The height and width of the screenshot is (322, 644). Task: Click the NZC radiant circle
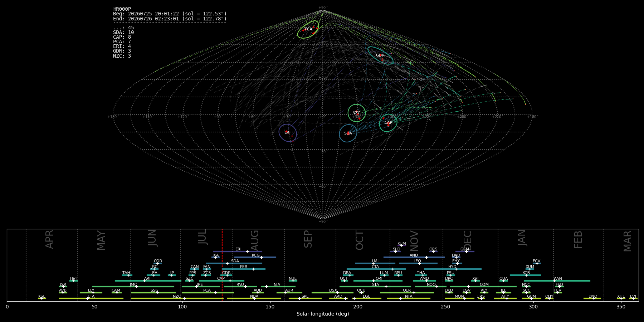tap(357, 113)
